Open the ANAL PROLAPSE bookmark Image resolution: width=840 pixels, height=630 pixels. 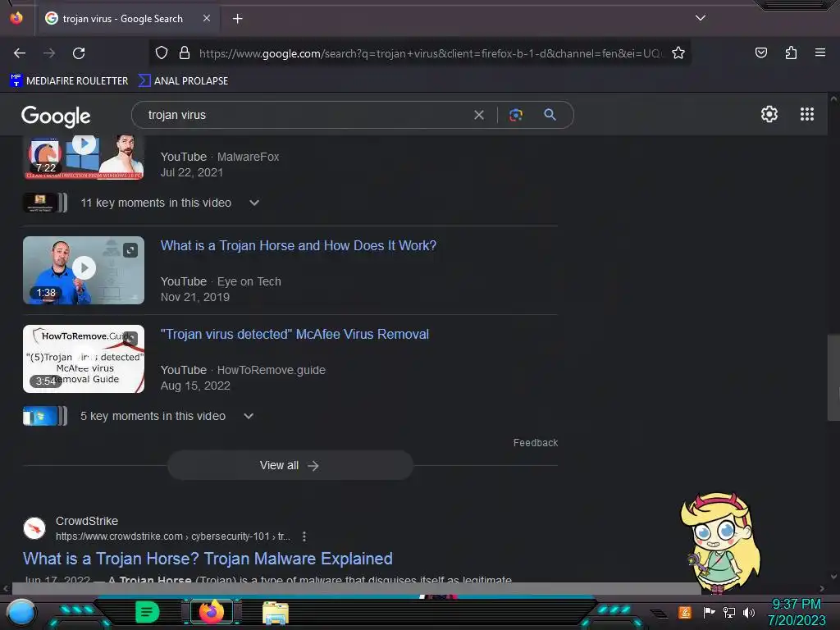(183, 81)
